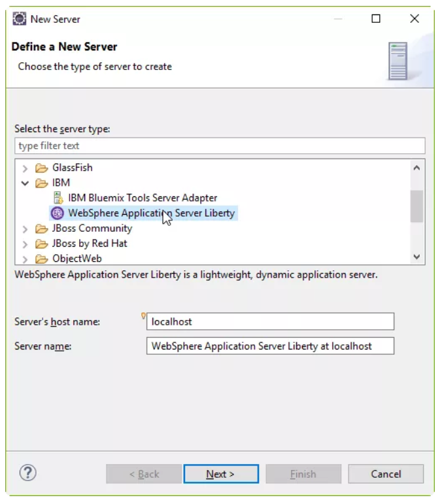Image resolution: width=442 pixels, height=504 pixels.
Task: Expand the GlassFish tree node
Action: click(25, 168)
